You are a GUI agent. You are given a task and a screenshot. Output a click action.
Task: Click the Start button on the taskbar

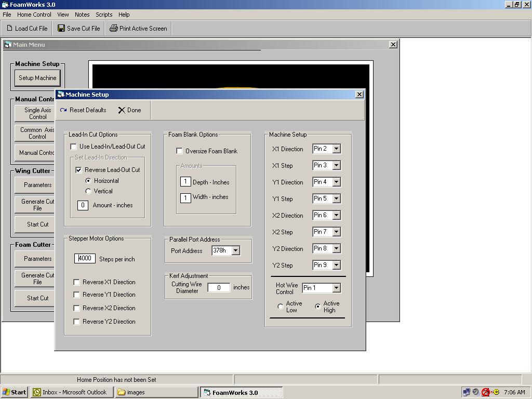pyautogui.click(x=14, y=392)
